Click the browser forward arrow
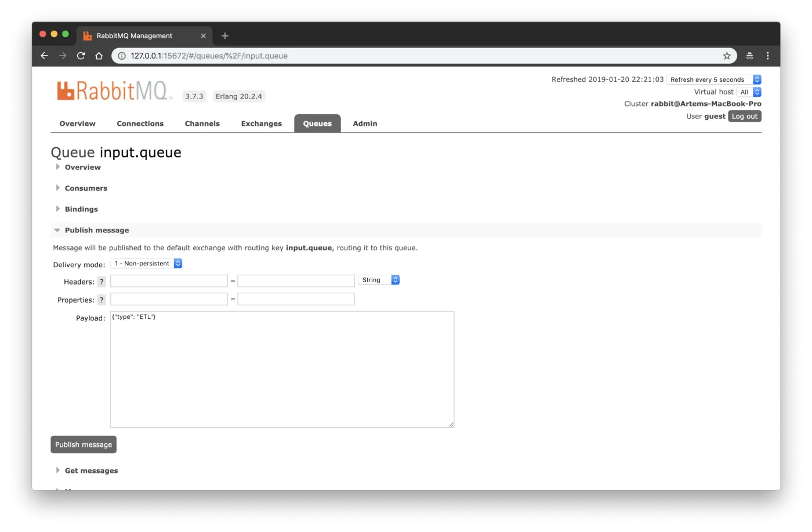Viewport: 812px width, 532px height. [x=63, y=56]
